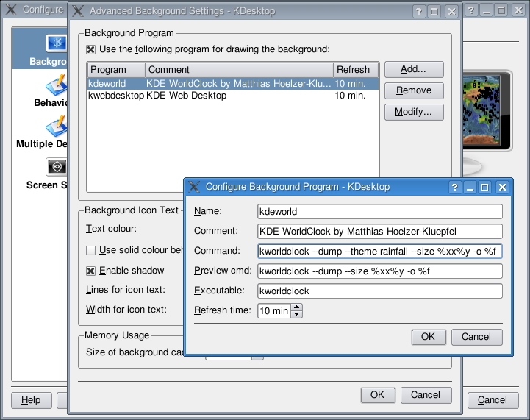Click OK in Advanced Background Settings
This screenshot has height=420, width=530.
coord(378,395)
